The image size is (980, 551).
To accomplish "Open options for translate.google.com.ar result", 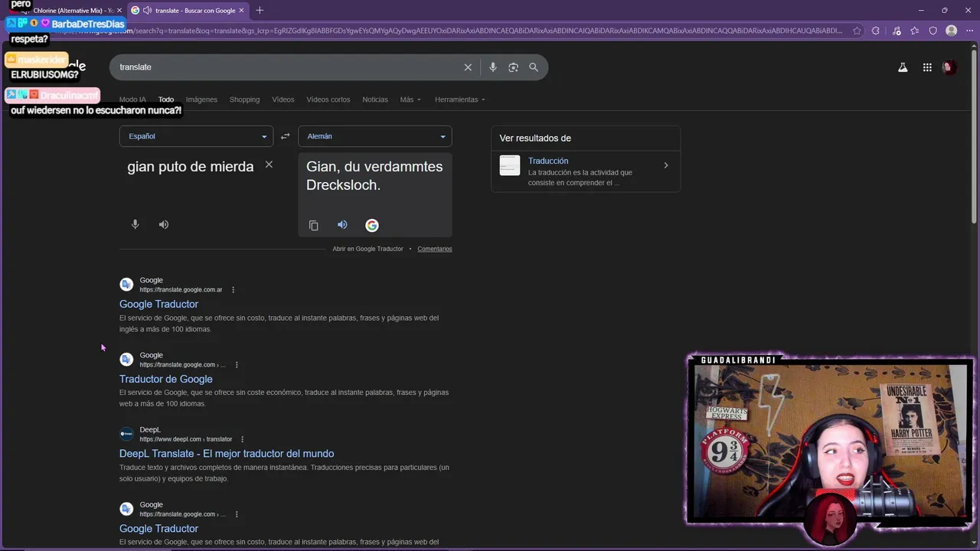I will click(x=234, y=290).
